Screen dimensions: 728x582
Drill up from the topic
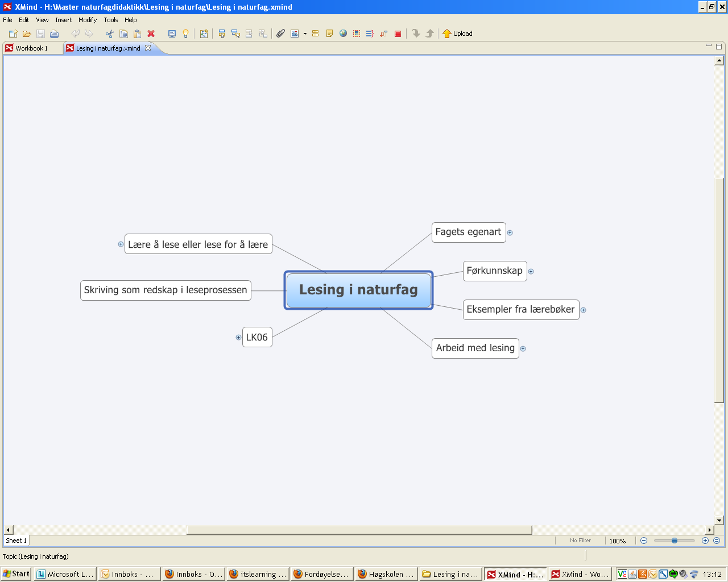coord(429,34)
